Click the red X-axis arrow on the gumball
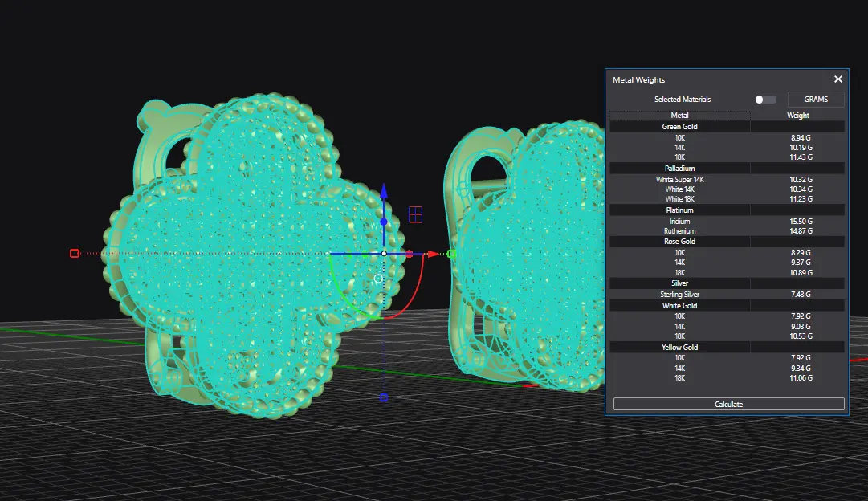The width and height of the screenshot is (868, 501). click(433, 254)
